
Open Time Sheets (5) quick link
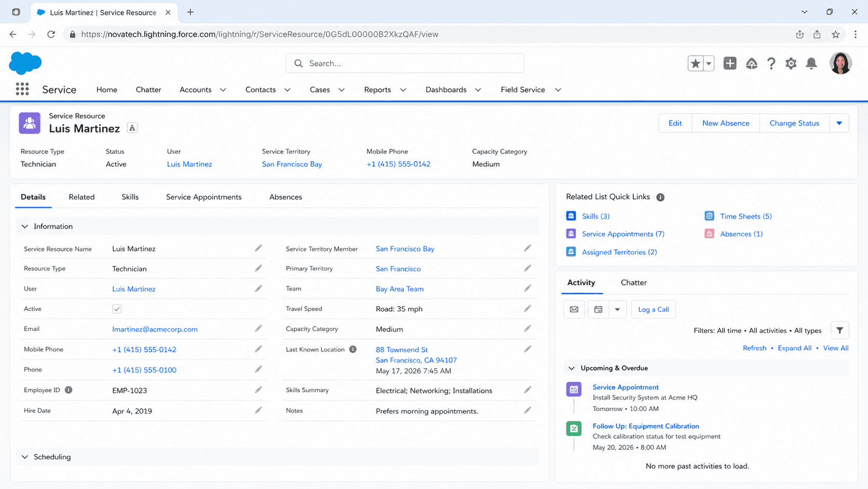tap(745, 216)
